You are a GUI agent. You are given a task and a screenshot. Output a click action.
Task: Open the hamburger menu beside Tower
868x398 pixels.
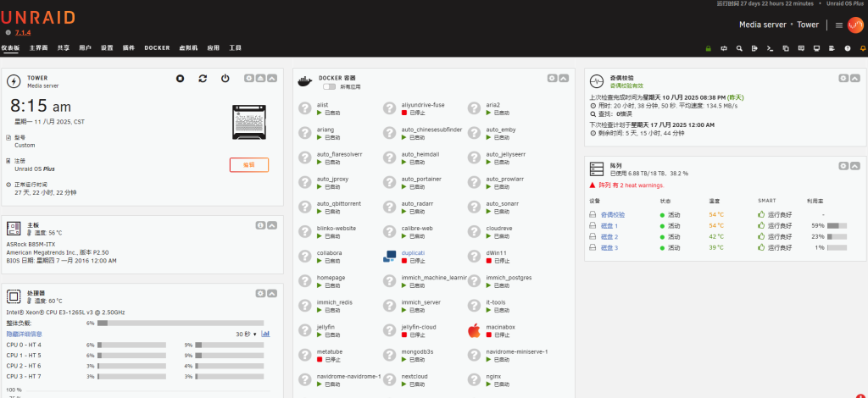point(839,25)
